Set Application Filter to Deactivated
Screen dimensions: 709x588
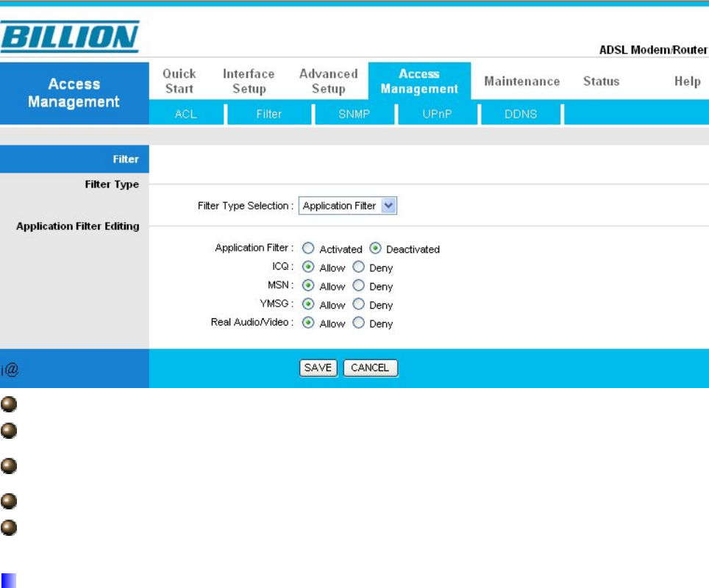coord(375,248)
